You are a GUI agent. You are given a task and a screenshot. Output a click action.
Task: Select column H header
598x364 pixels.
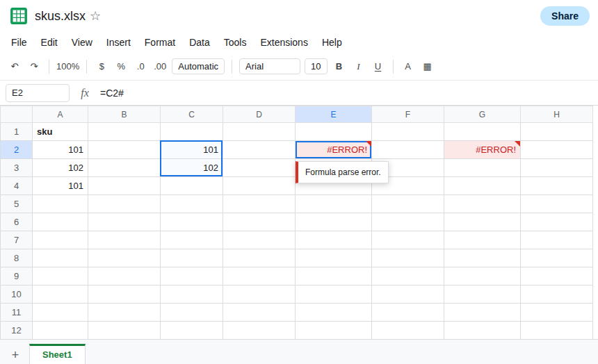(556, 115)
